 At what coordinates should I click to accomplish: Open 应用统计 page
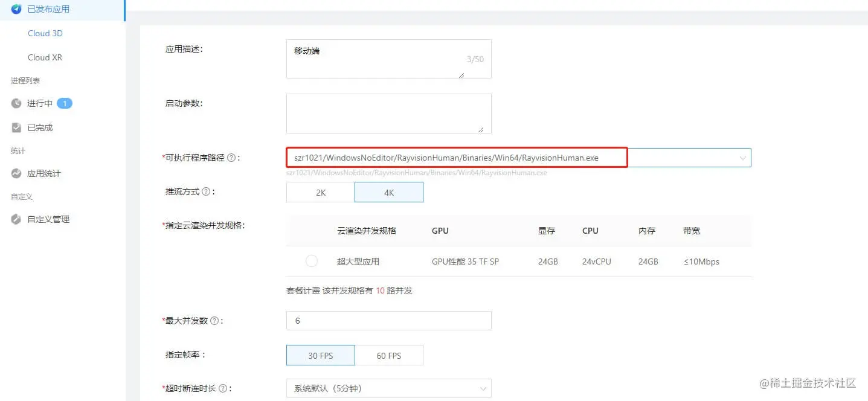click(x=44, y=173)
